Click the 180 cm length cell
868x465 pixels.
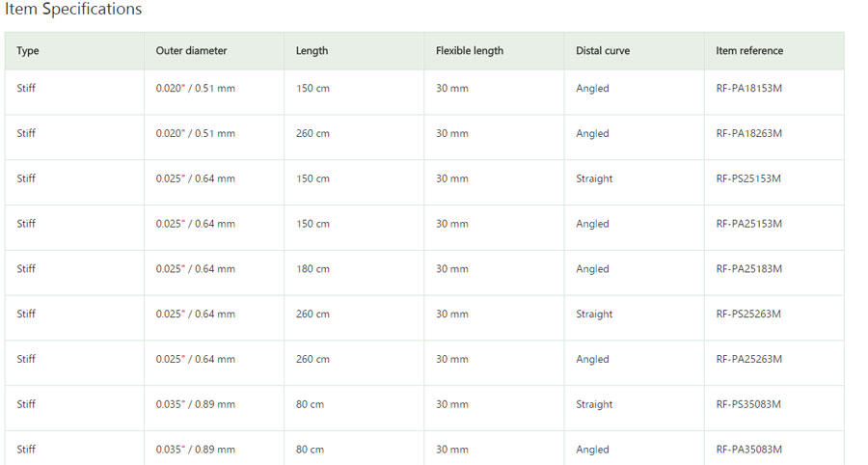pos(312,269)
